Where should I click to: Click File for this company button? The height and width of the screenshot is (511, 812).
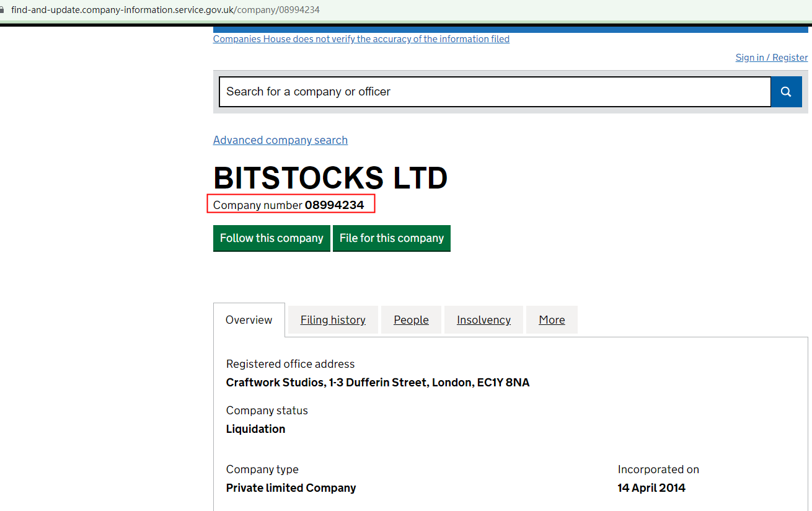coord(392,238)
